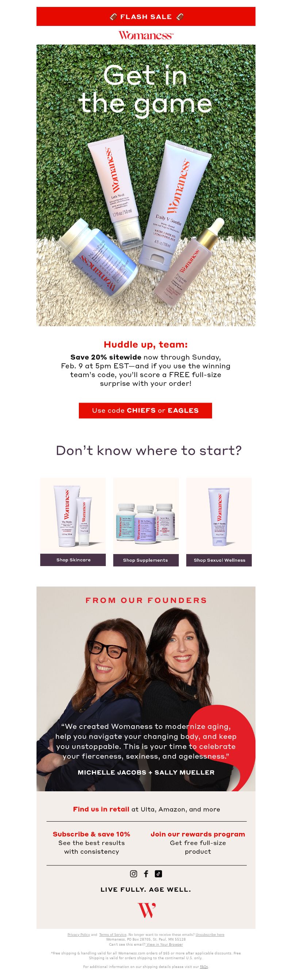Viewport: 292px width, 980px height.
Task: Click the skincare products thumbnail
Action: click(73, 515)
